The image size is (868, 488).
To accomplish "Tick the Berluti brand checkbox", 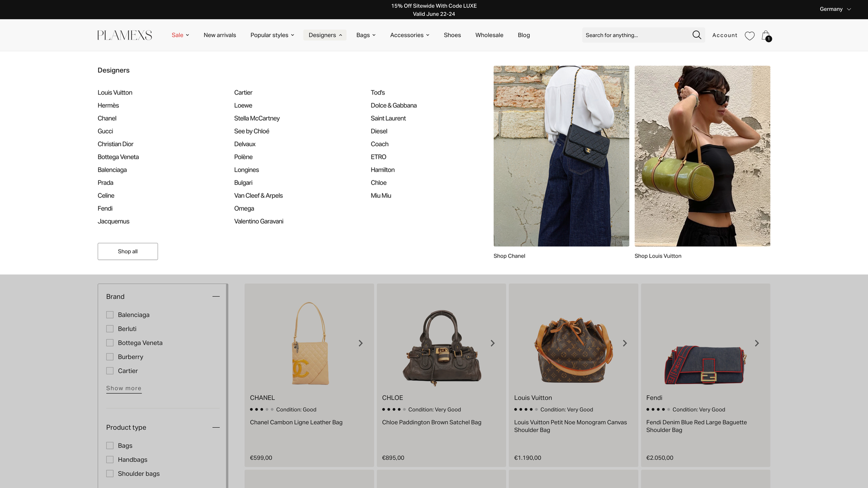I will click(x=110, y=329).
